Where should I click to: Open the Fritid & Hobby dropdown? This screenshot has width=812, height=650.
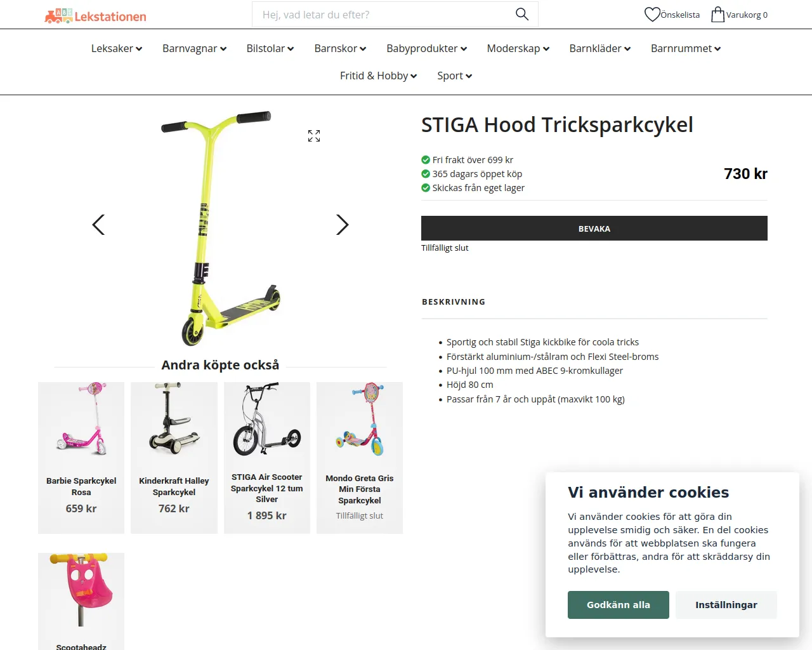378,76
